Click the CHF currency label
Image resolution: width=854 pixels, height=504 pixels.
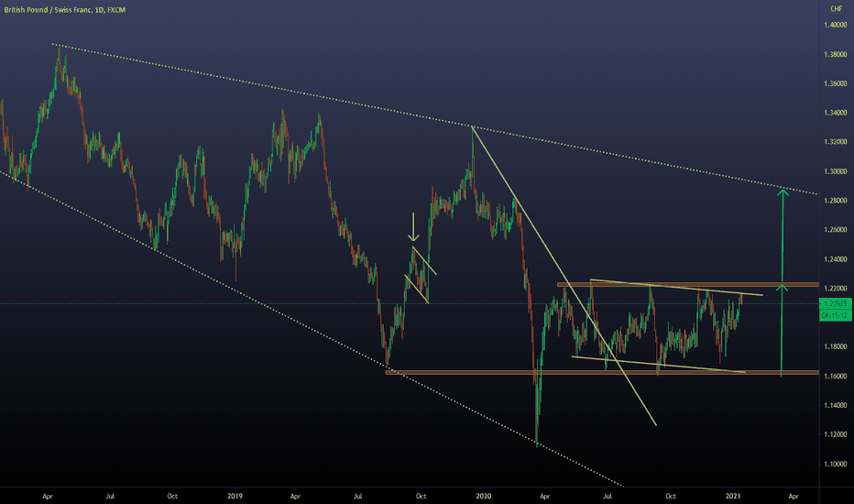pos(836,9)
